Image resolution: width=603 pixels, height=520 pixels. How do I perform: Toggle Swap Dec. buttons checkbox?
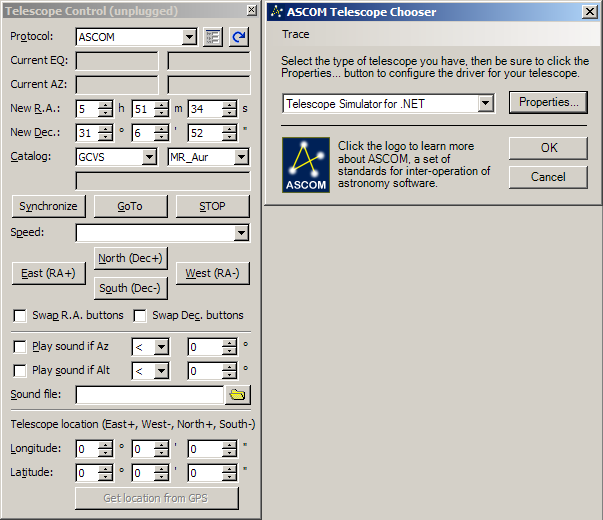click(x=140, y=316)
